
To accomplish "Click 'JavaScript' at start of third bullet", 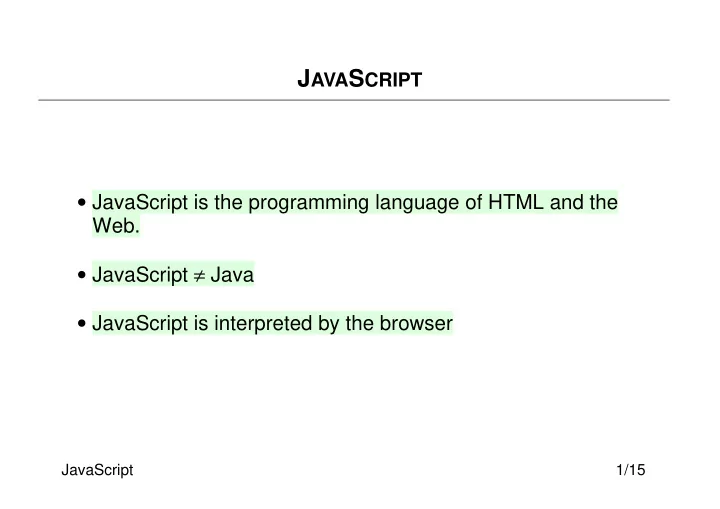I will 140,324.
